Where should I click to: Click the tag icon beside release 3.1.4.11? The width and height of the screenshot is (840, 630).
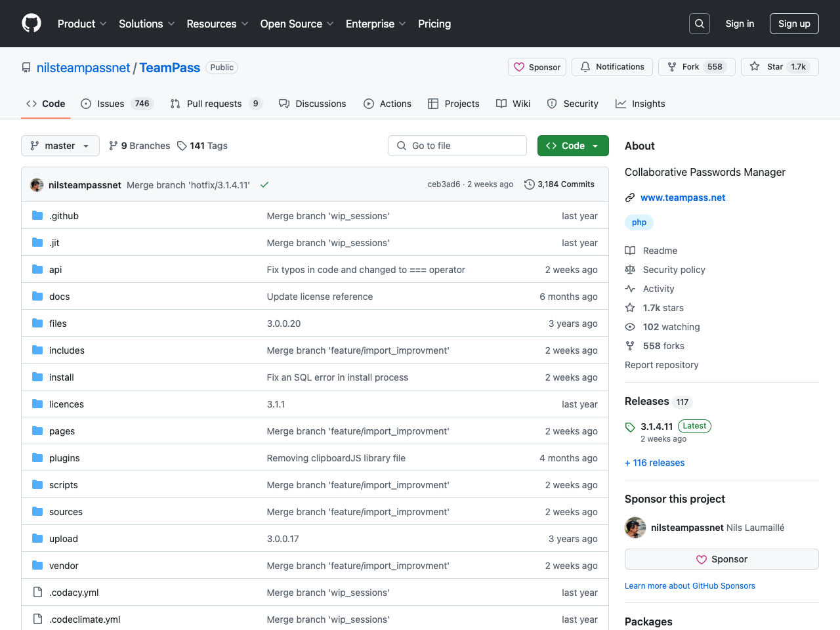pos(630,427)
